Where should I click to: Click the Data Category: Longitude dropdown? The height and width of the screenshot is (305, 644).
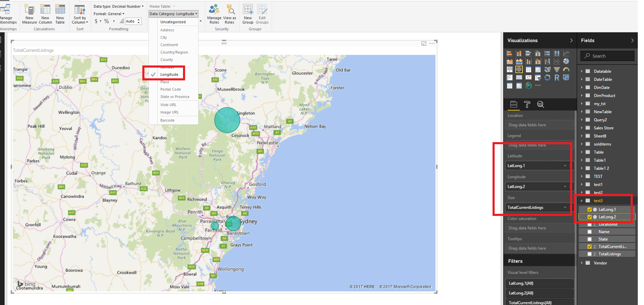(x=173, y=14)
